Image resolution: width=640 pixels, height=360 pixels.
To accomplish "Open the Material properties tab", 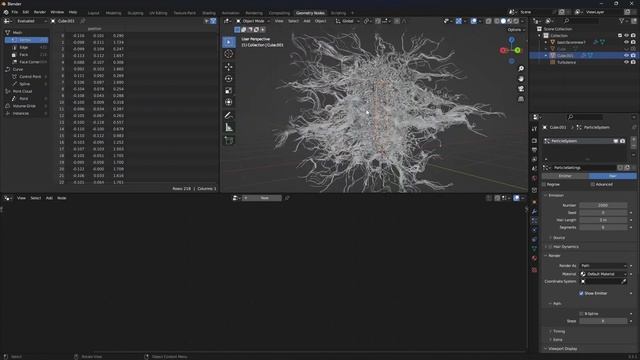I will pyautogui.click(x=534, y=258).
